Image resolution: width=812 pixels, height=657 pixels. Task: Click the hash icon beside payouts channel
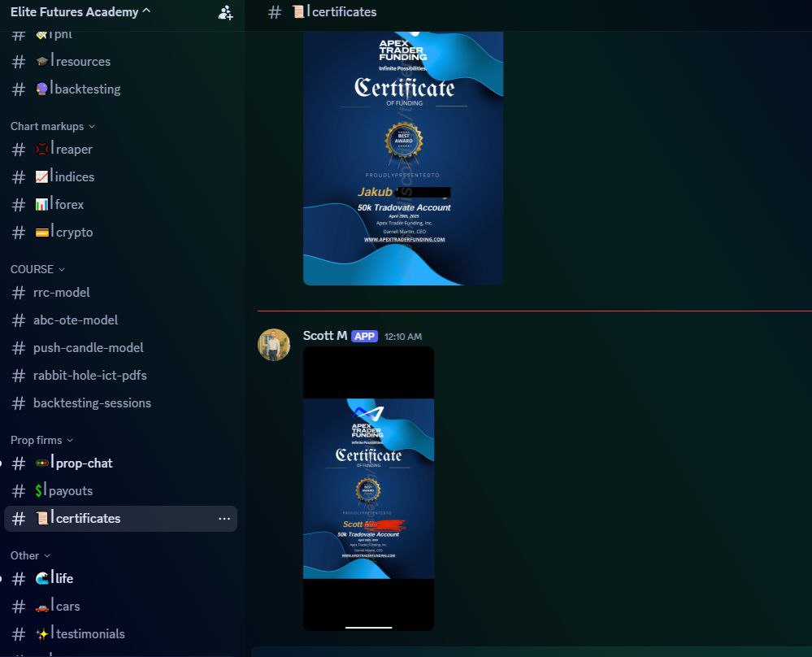click(19, 491)
